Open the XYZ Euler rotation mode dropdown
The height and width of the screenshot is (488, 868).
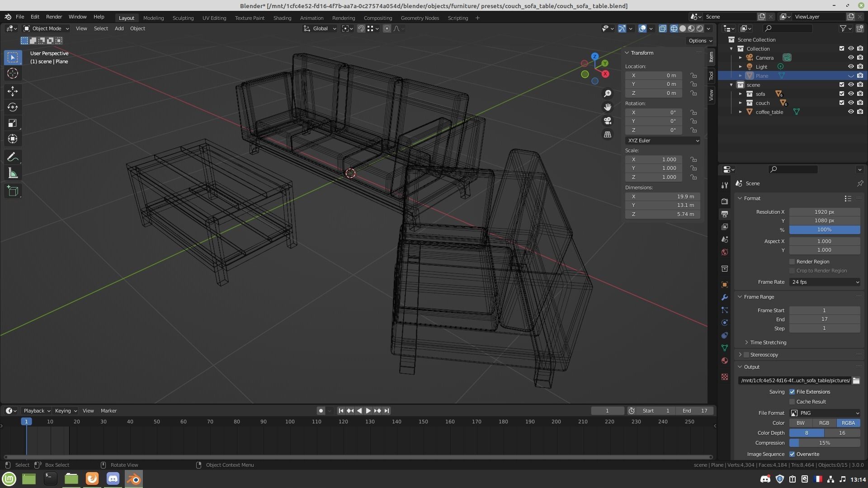point(663,141)
